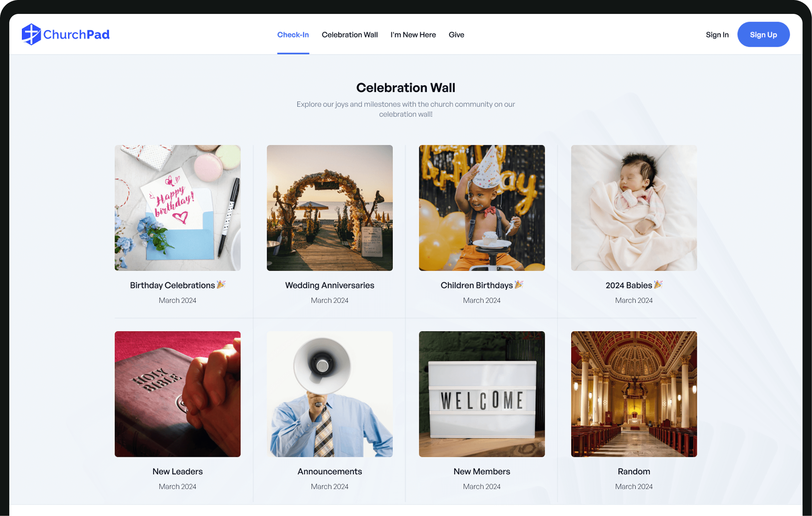Select the Holy Bible image
Viewport: 812px width, 516px height.
point(177,394)
